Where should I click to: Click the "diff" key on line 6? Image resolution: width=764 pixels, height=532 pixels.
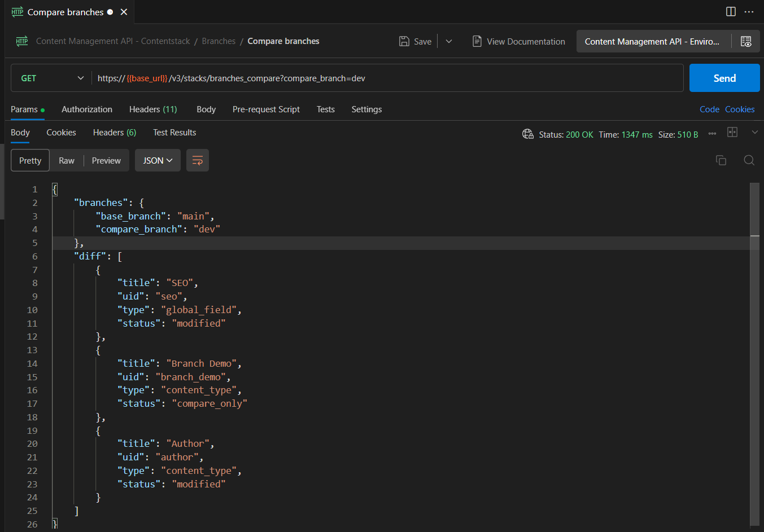click(90, 256)
